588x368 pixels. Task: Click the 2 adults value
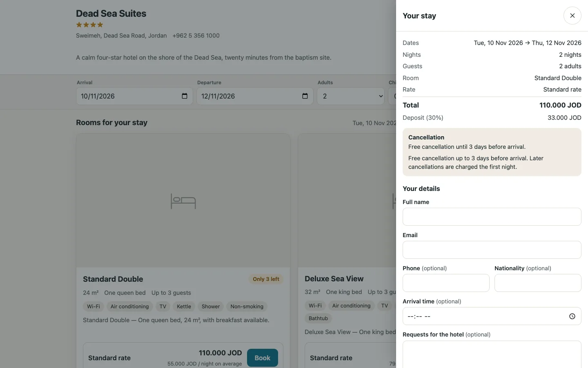(570, 66)
